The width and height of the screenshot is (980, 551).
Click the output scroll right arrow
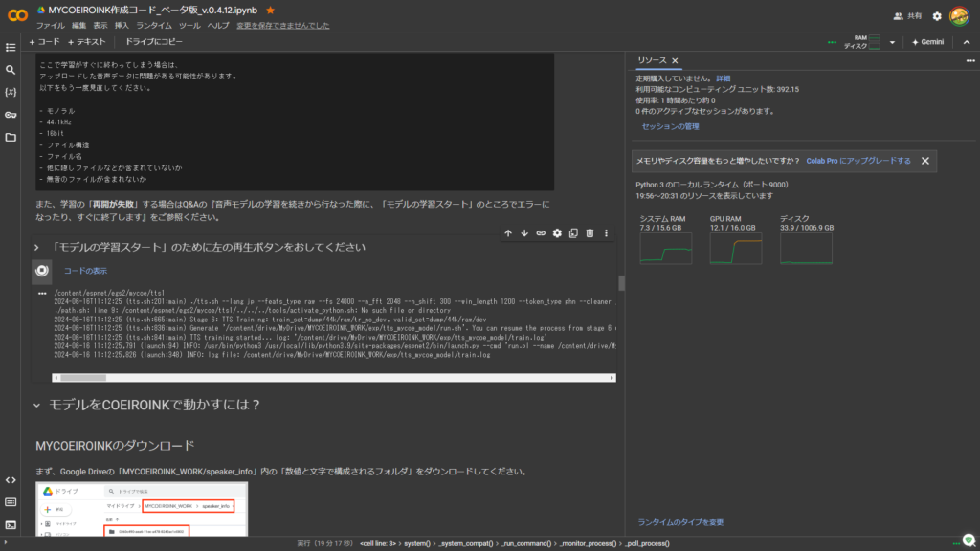coord(612,378)
